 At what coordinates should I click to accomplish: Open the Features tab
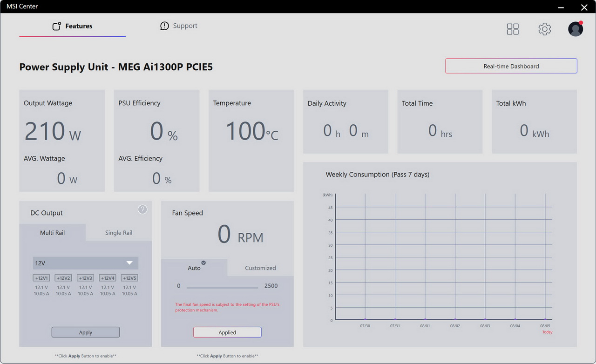72,26
